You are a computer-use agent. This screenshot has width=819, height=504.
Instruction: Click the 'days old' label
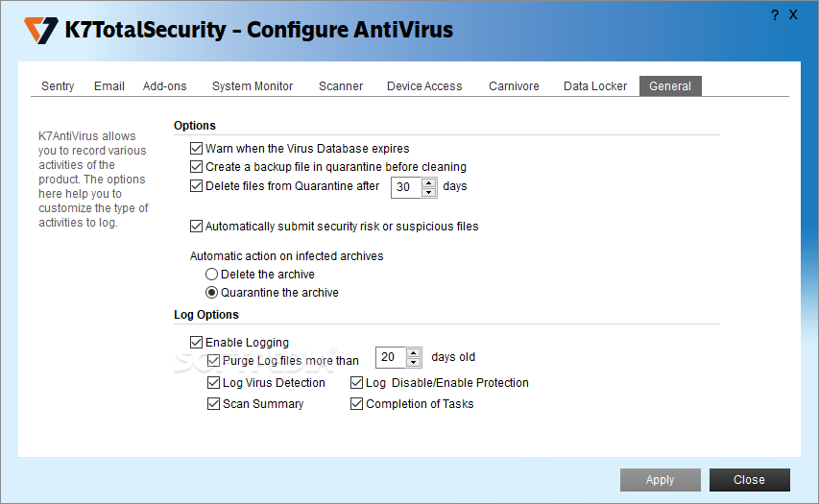pos(453,357)
